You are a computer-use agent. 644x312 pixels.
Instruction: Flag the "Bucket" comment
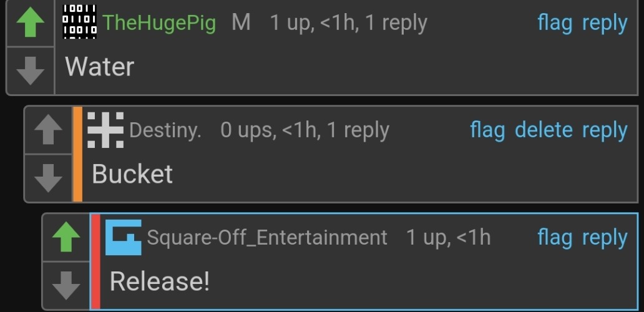click(487, 130)
